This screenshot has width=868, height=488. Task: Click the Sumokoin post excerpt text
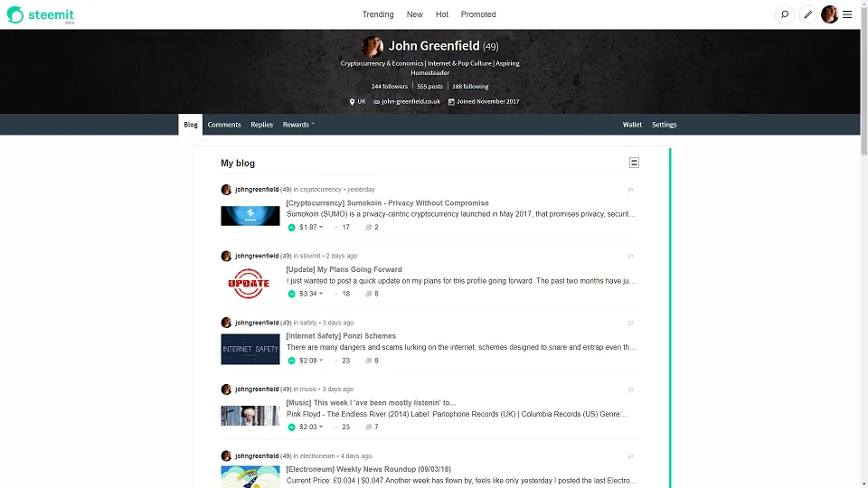pyautogui.click(x=460, y=214)
